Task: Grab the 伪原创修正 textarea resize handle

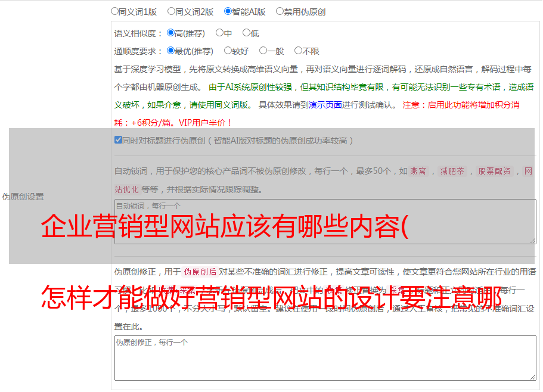Action: click(533, 377)
